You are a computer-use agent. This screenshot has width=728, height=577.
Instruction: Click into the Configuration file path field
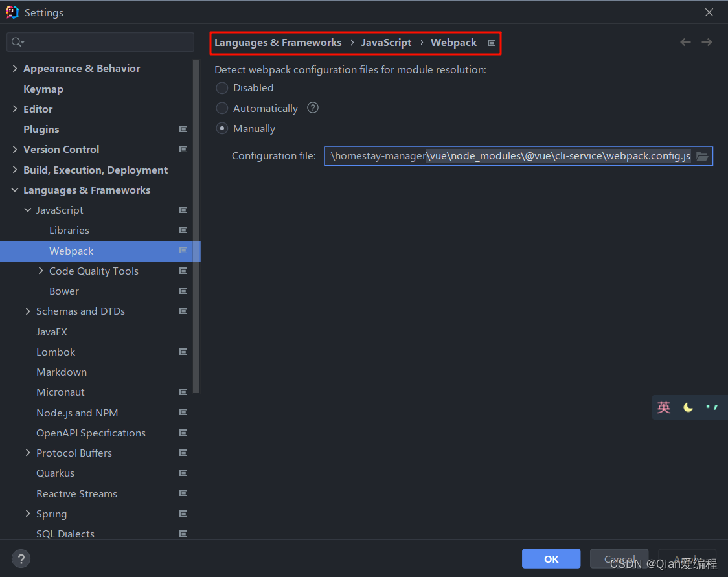point(509,156)
